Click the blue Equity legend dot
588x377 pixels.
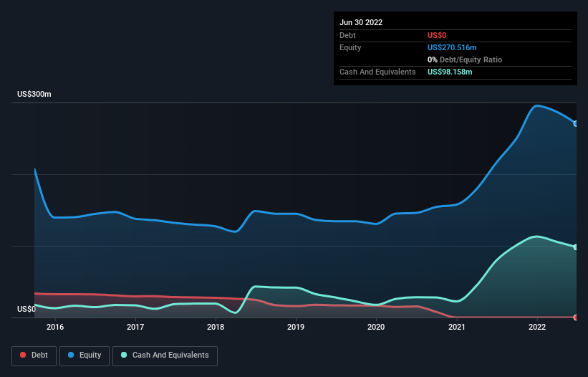click(71, 355)
